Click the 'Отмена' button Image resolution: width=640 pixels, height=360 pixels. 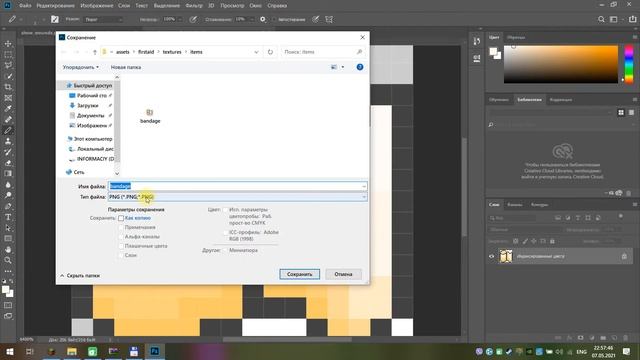click(x=343, y=274)
